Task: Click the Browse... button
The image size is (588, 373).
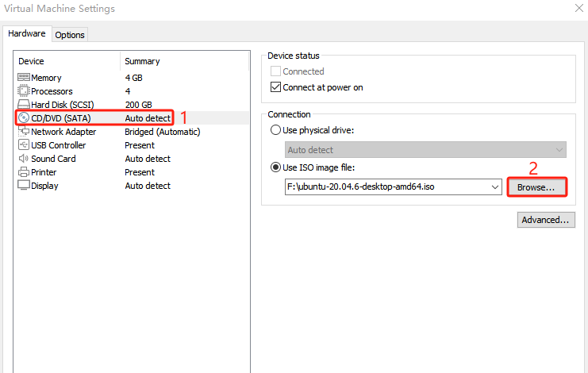Action: 536,187
